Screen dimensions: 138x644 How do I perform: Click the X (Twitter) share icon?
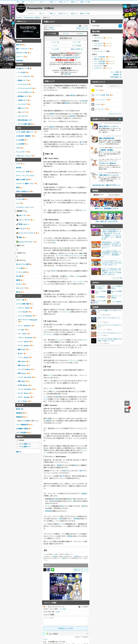tap(45, 570)
